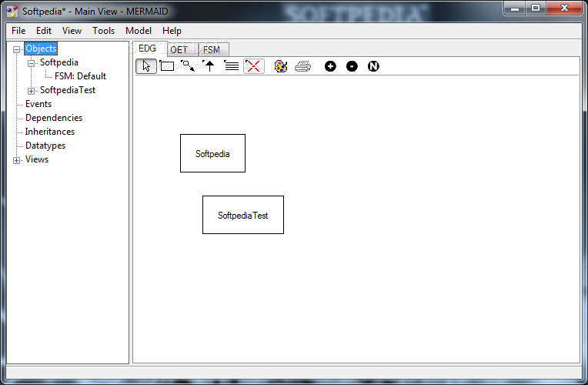Open the File menu

18,31
